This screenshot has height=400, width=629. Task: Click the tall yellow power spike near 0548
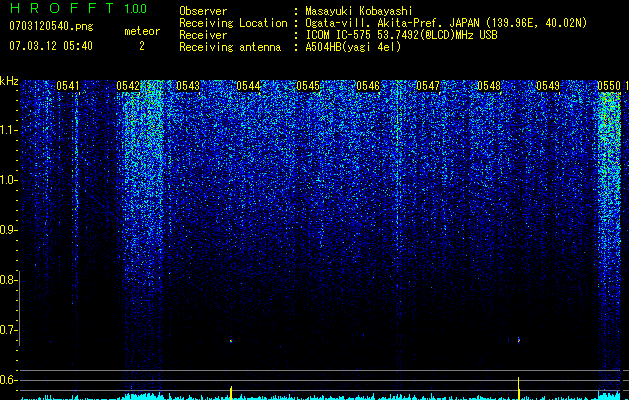click(519, 388)
